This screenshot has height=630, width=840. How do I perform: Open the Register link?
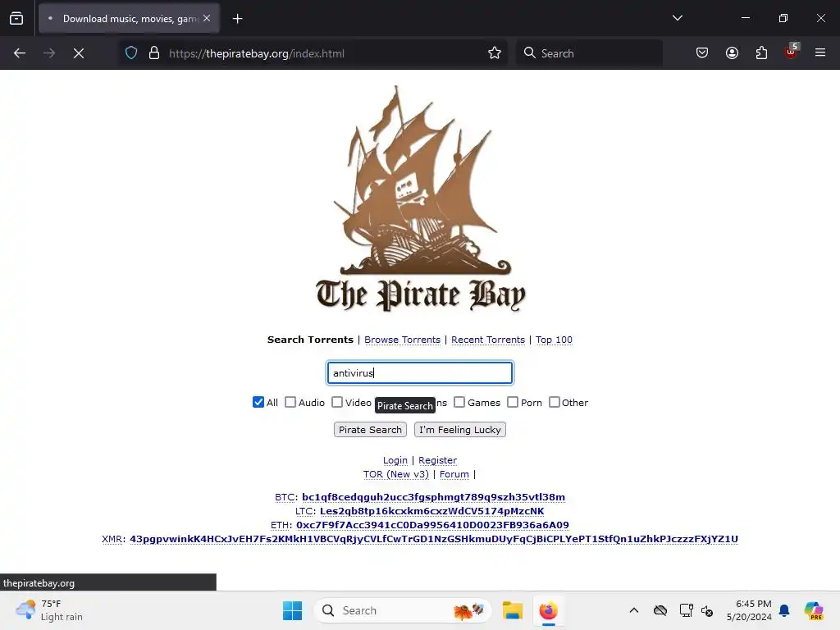pyautogui.click(x=438, y=460)
